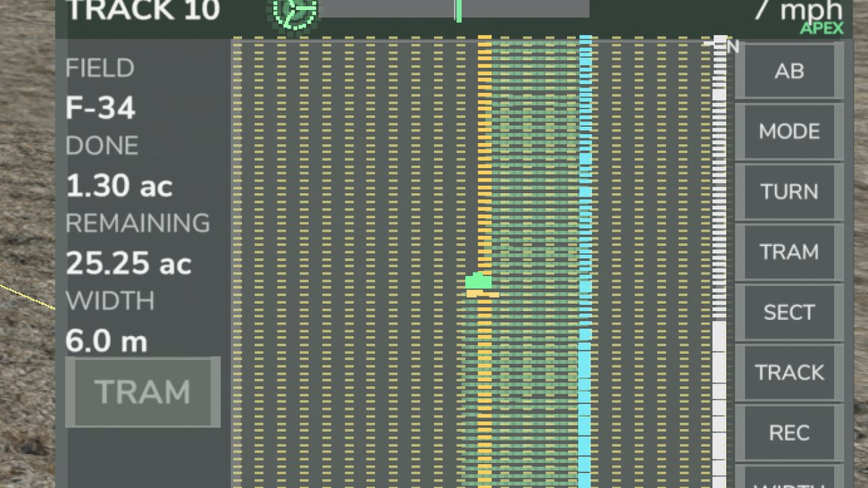Click the FIELD label
The height and width of the screenshot is (488, 868).
100,68
